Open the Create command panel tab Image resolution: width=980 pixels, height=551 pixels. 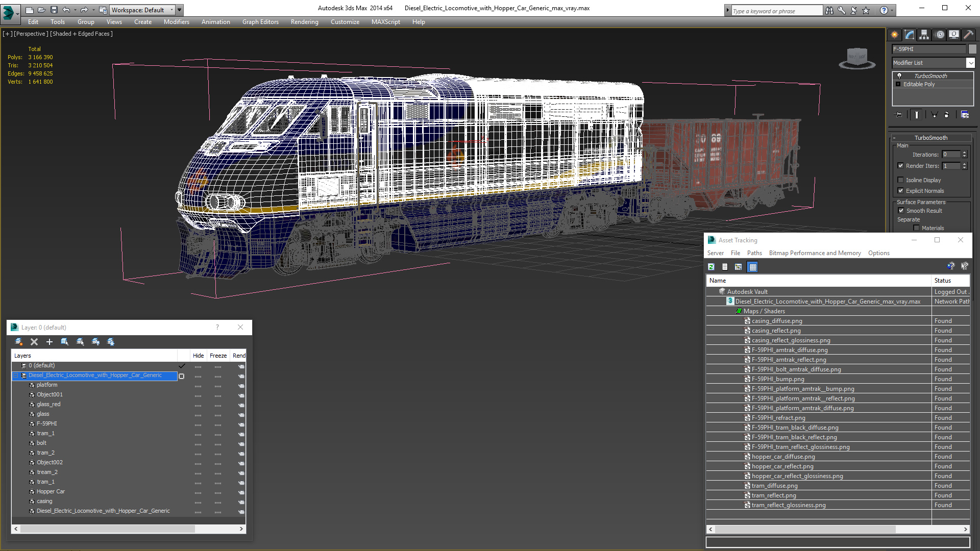[x=895, y=35]
